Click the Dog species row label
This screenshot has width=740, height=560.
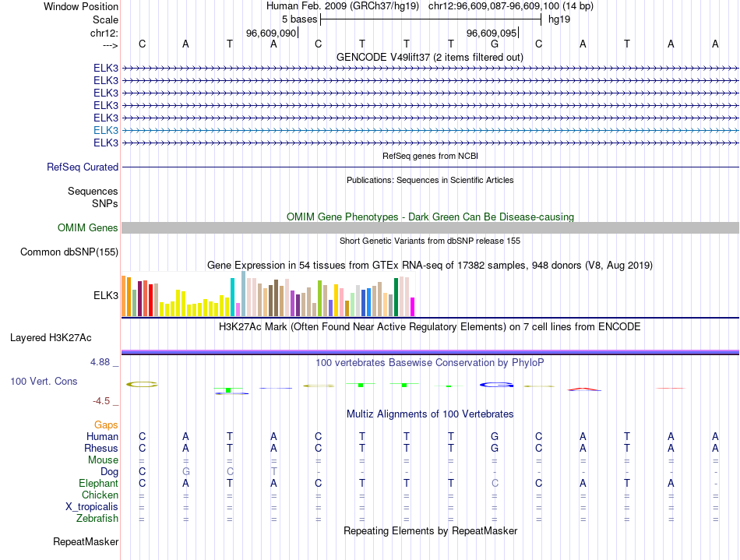pos(109,472)
